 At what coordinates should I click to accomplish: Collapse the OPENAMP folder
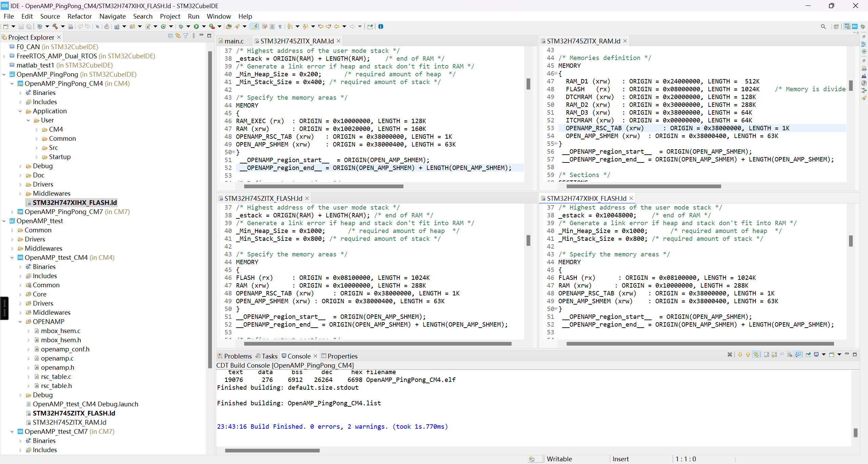point(21,322)
